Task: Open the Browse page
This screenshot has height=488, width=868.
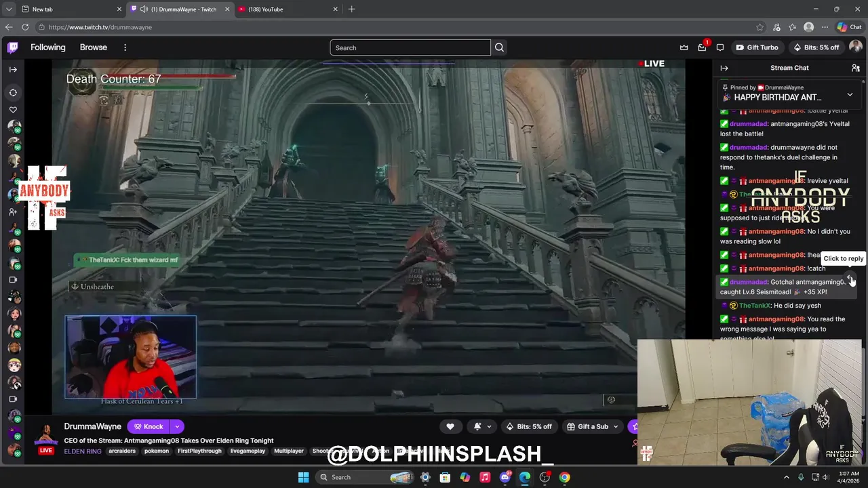Action: pyautogui.click(x=94, y=47)
